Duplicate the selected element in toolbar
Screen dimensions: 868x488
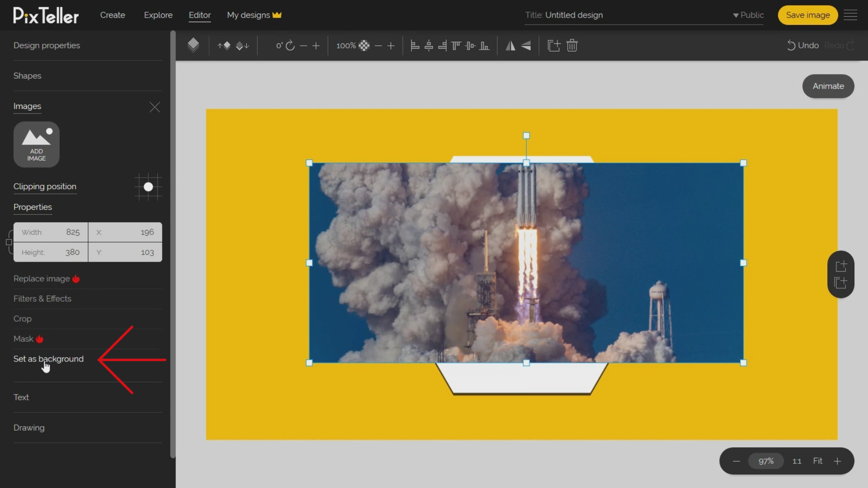pos(554,45)
